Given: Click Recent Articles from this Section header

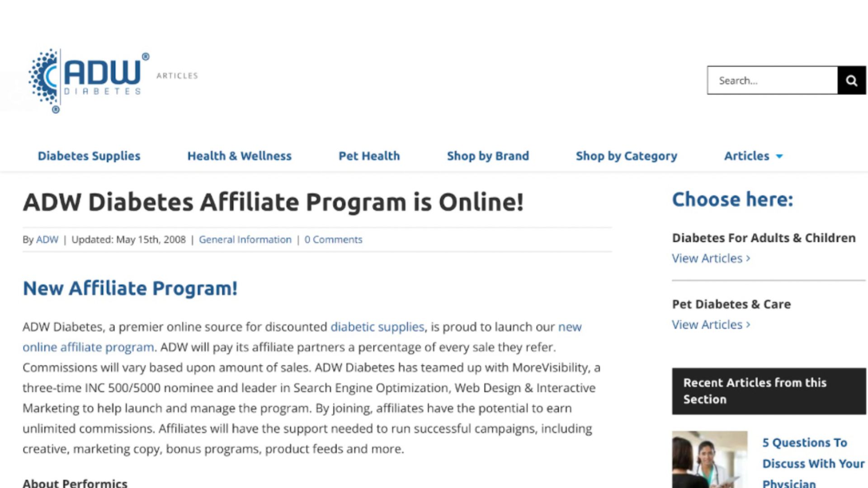Looking at the screenshot, I should point(769,391).
